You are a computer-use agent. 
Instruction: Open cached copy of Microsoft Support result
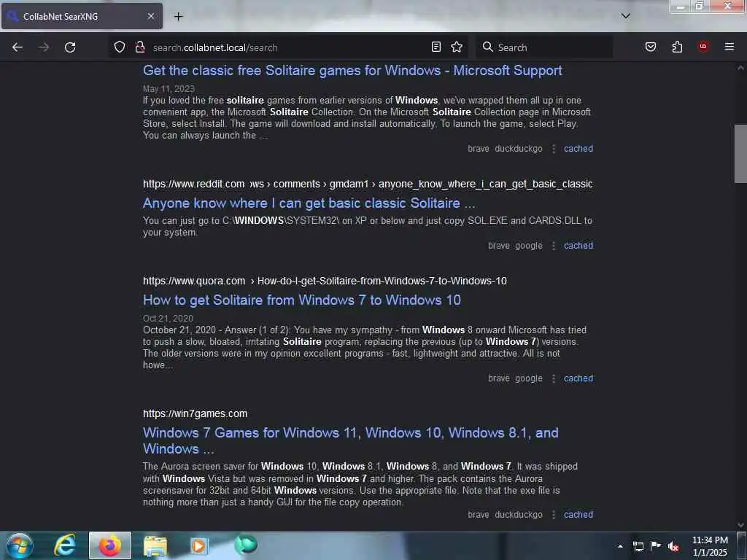[578, 149]
